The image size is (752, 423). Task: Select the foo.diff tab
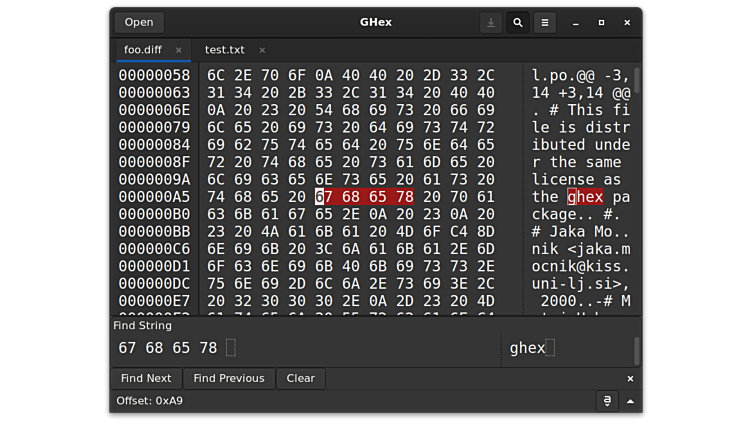pos(142,50)
